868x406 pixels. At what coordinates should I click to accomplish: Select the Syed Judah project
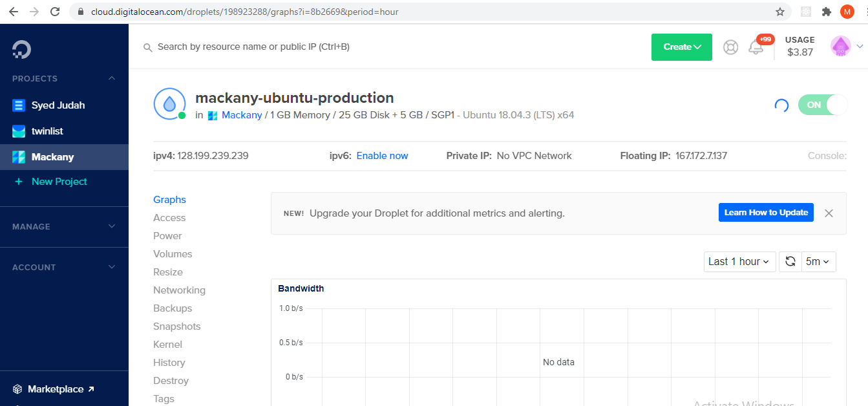click(x=58, y=105)
